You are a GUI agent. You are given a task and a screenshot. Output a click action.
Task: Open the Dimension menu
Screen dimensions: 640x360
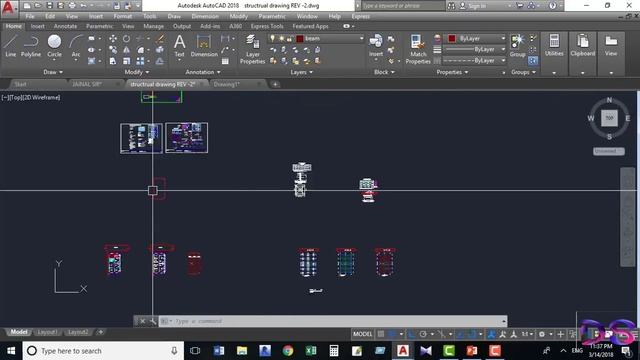tap(205, 16)
